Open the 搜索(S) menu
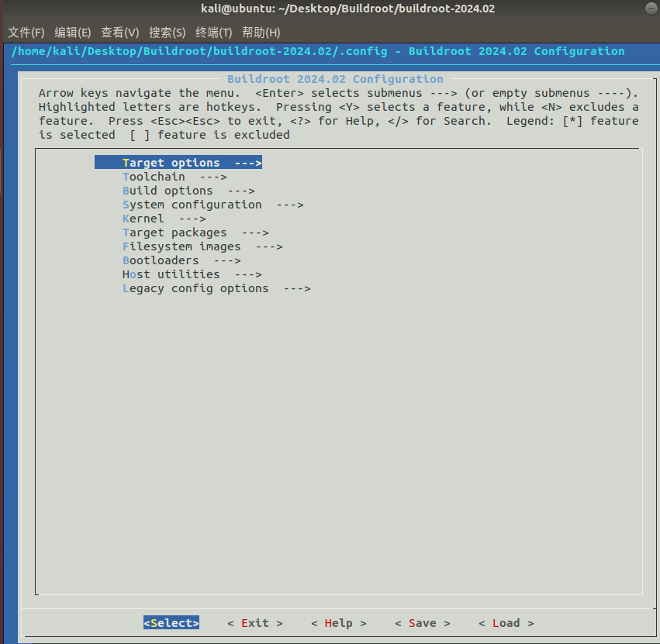Image resolution: width=660 pixels, height=644 pixels. [167, 33]
